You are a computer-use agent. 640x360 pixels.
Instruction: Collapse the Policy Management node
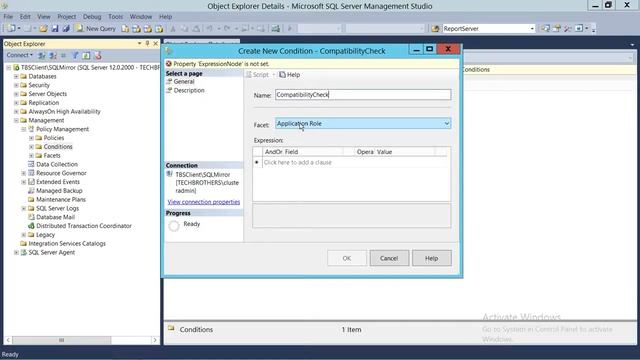pos(24,129)
